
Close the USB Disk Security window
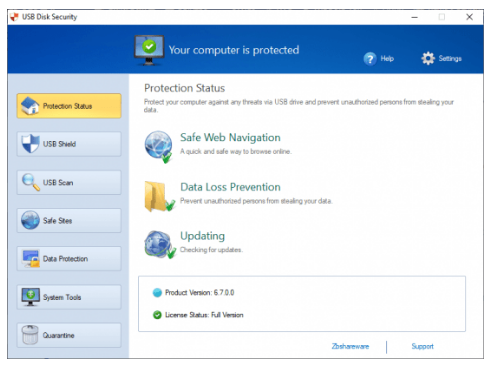click(x=469, y=17)
